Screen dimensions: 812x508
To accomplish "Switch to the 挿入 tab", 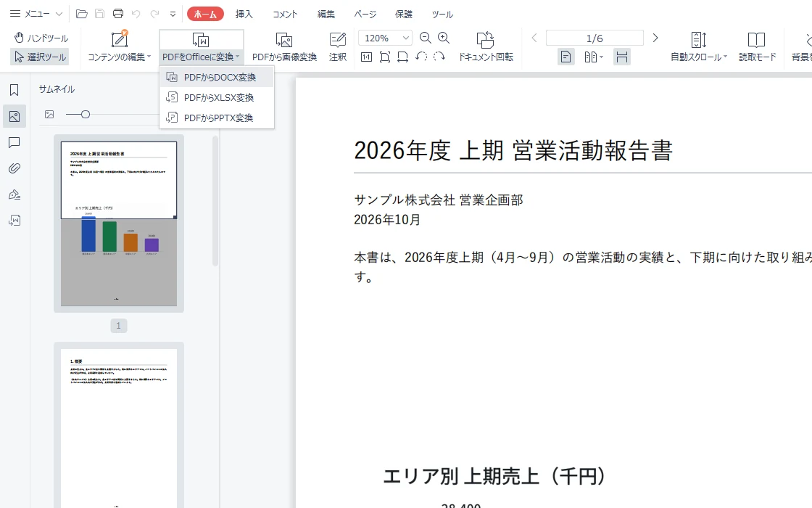I will click(244, 14).
